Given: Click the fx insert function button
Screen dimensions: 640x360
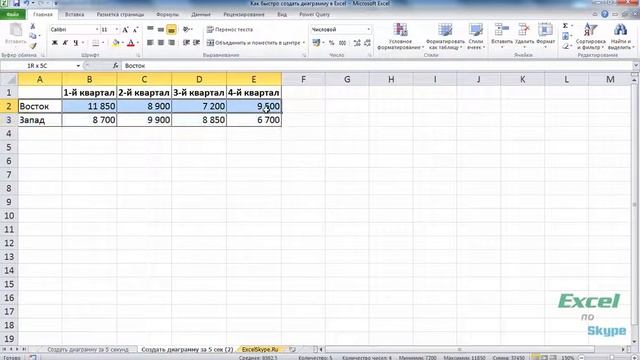Looking at the screenshot, I should [x=116, y=65].
